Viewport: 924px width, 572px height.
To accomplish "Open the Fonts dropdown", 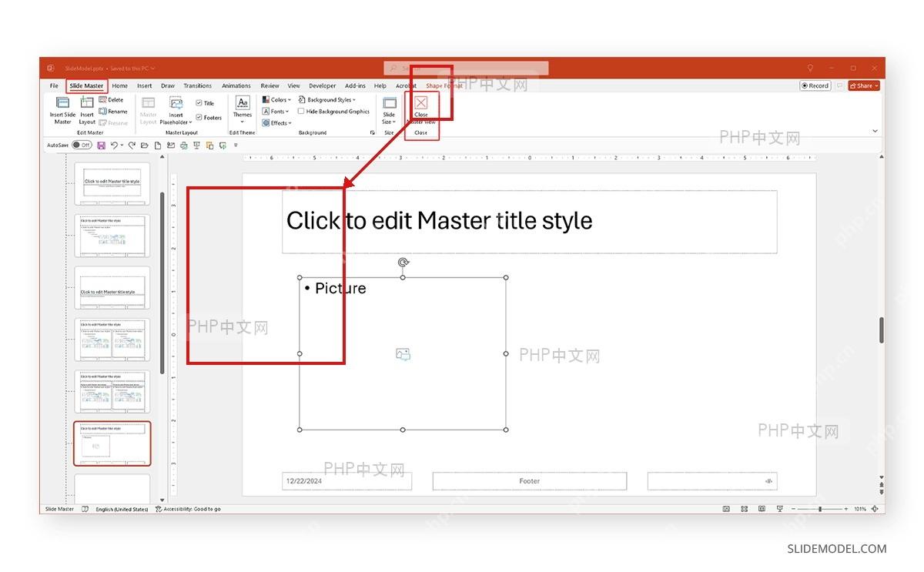I will click(x=276, y=112).
